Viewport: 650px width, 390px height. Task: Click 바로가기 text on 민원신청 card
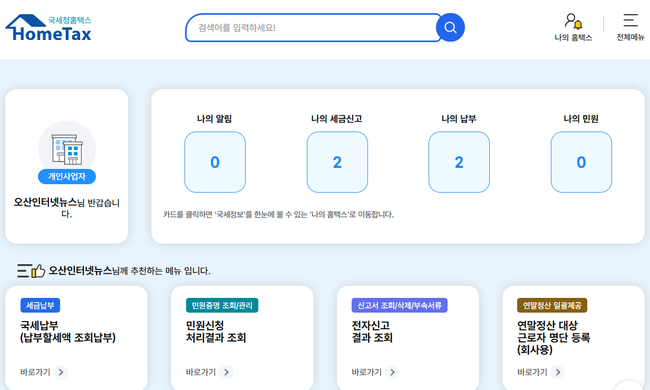click(201, 372)
